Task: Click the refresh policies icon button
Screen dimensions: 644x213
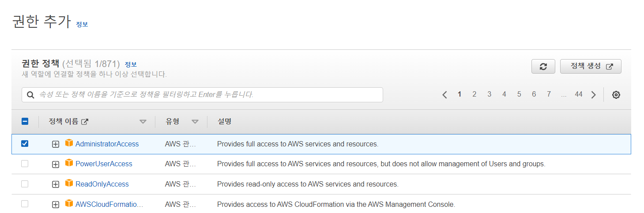Action: [543, 66]
